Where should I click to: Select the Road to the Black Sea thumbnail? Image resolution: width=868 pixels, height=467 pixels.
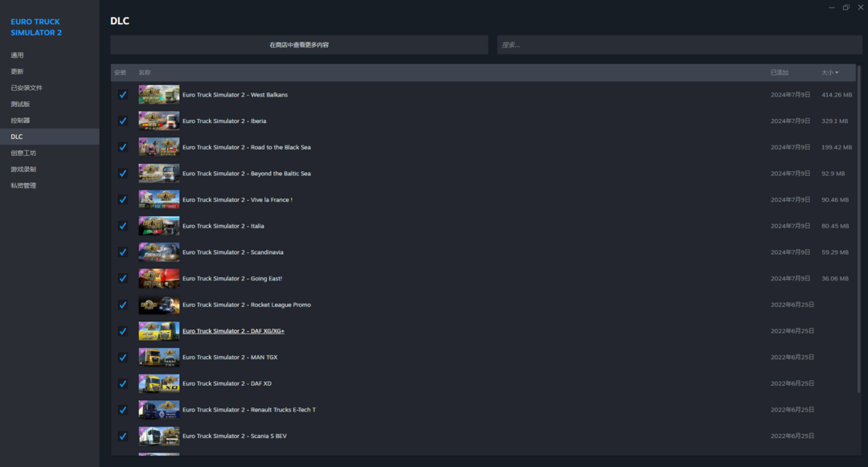point(159,147)
